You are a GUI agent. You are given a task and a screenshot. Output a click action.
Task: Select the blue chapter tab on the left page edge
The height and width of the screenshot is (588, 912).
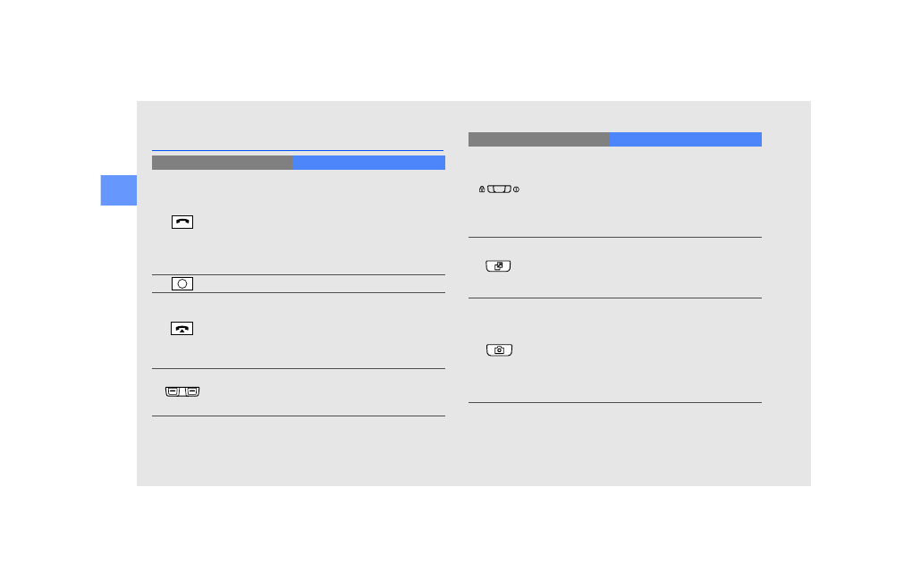coord(118,189)
